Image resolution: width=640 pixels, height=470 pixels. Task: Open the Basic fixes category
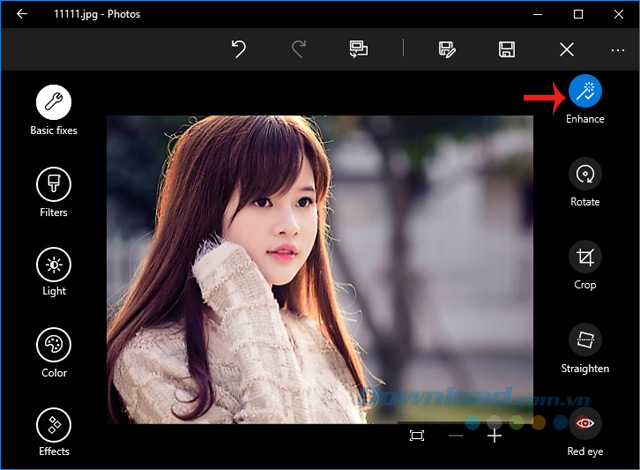point(53,101)
